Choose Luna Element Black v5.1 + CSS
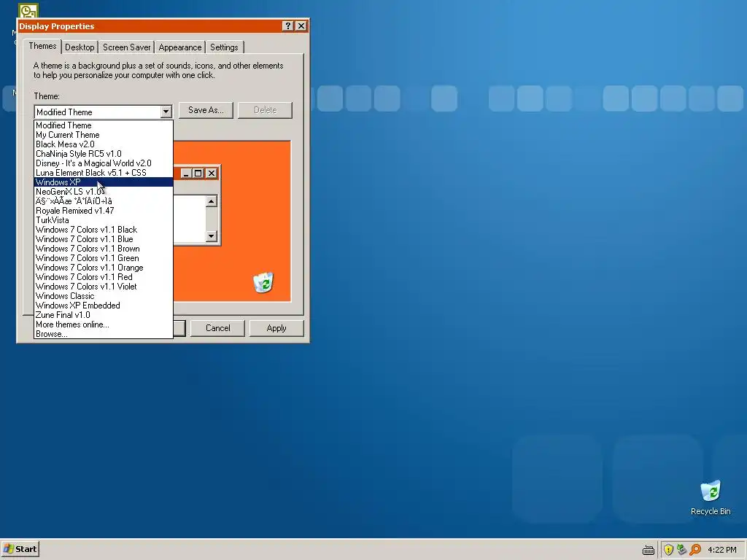The image size is (747, 560). 104,173
